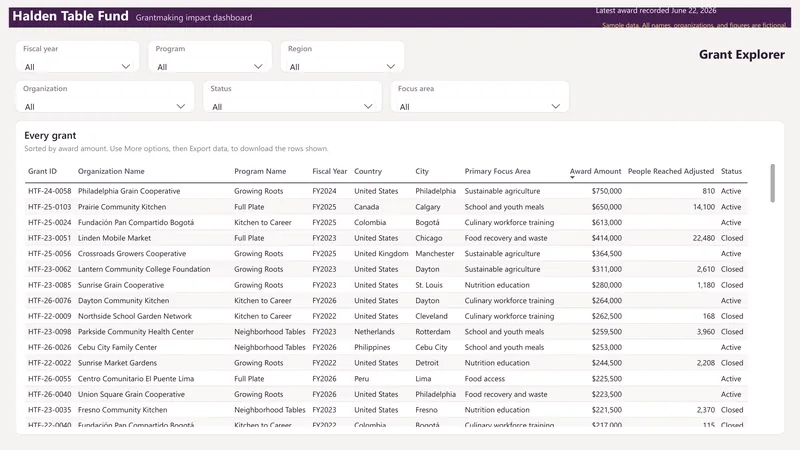Click Full Plate in Calgary row
This screenshot has width=800, height=450.
(249, 207)
